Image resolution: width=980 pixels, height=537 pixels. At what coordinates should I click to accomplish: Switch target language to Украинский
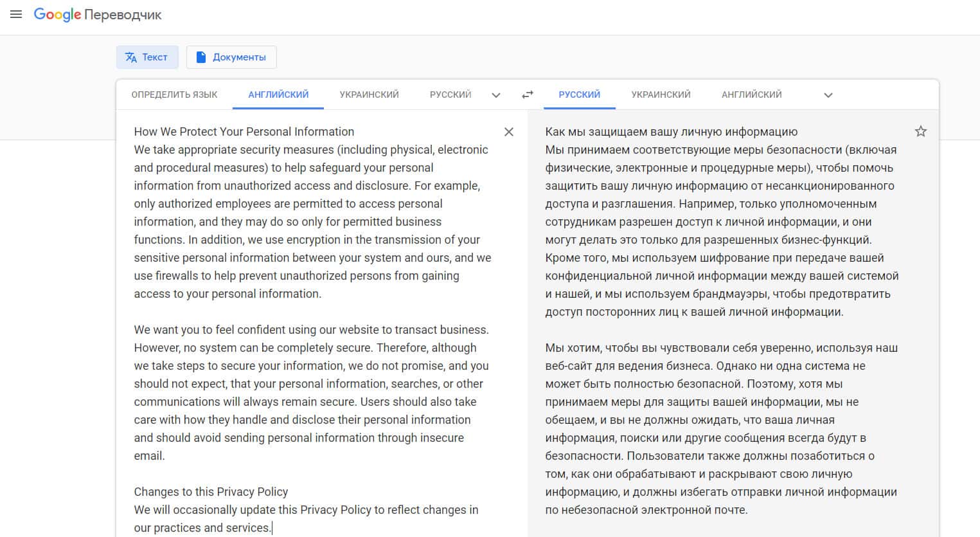[661, 95]
